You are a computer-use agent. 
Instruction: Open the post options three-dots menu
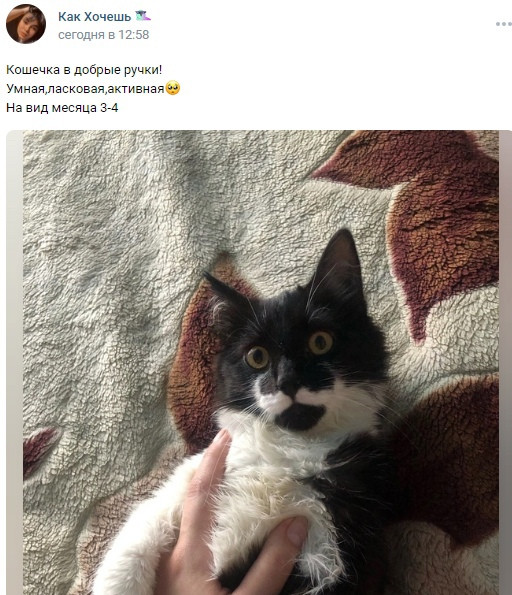point(504,24)
